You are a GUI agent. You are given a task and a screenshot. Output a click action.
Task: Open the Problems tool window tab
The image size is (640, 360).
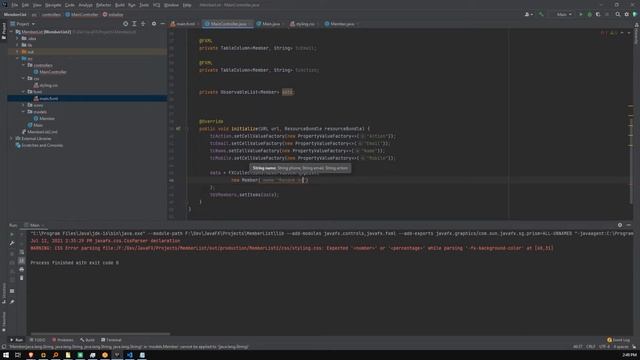(62, 340)
